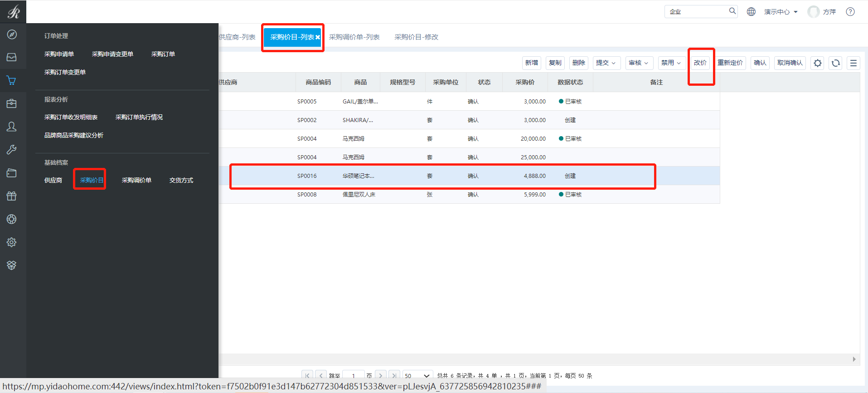The image size is (868, 393).
Task: Open 交货方式 menu item
Action: (181, 180)
